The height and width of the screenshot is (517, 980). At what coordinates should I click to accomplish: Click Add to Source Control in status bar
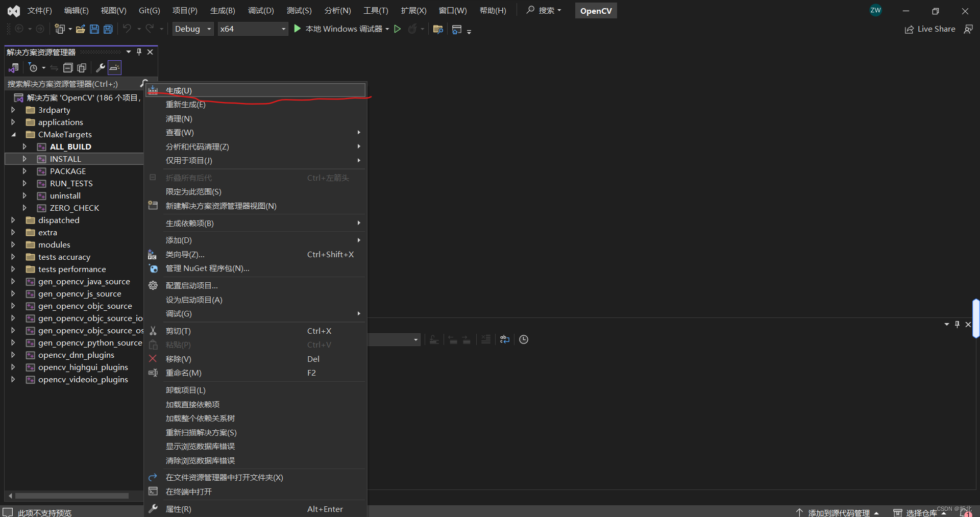[837, 512]
